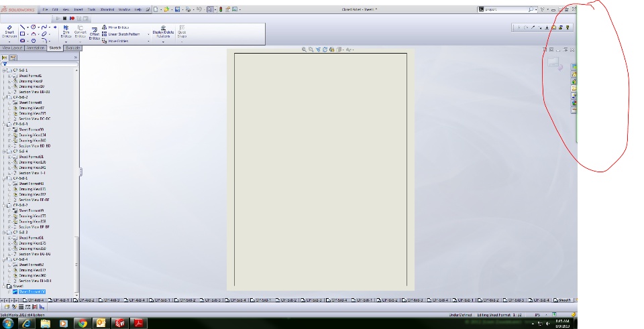Click the Trim Entities tool
644x329 pixels.
click(66, 31)
